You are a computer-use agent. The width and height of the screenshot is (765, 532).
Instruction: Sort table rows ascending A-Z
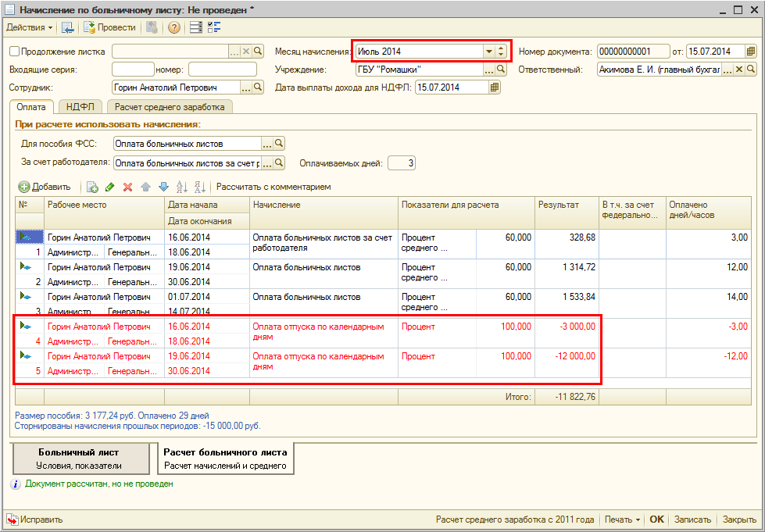pos(182,187)
